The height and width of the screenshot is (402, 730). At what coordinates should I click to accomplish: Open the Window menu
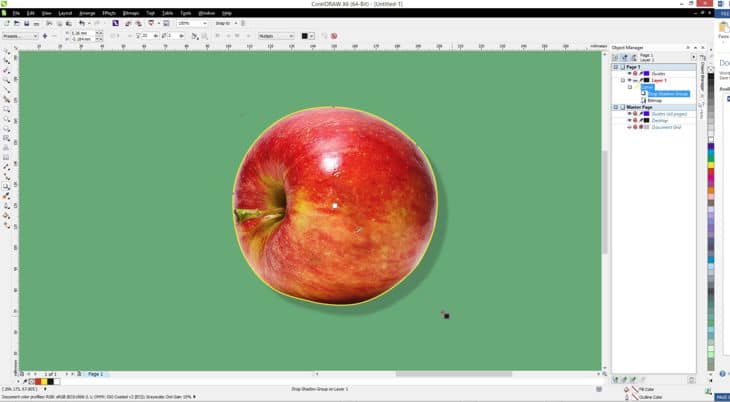tap(207, 14)
